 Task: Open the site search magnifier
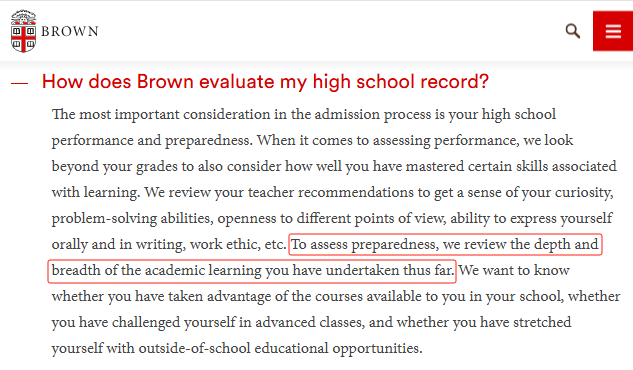point(572,31)
